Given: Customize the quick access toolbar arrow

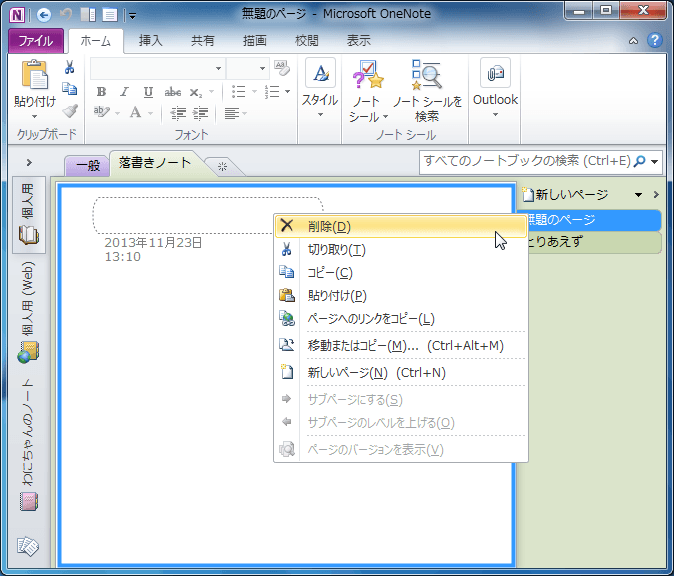Looking at the screenshot, I should click(x=133, y=16).
